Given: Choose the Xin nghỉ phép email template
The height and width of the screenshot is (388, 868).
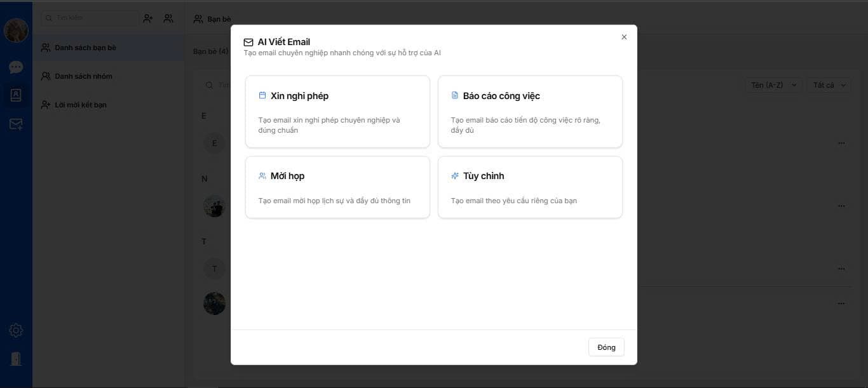Looking at the screenshot, I should 337,112.
